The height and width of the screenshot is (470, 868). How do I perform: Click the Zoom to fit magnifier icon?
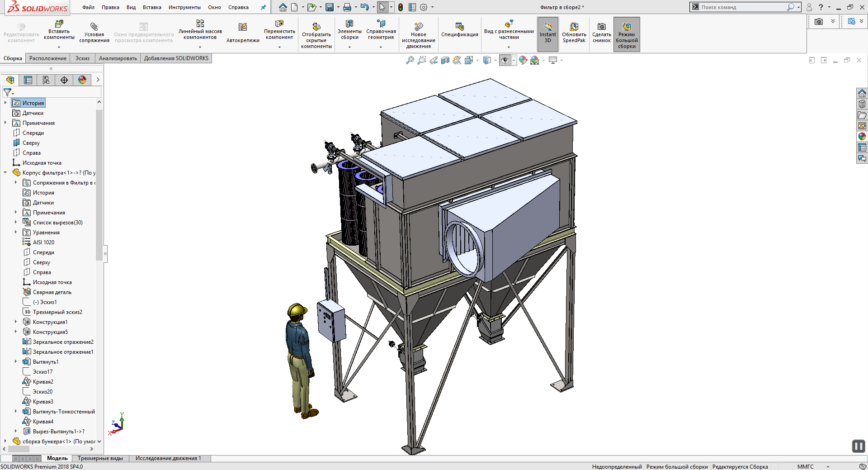410,60
